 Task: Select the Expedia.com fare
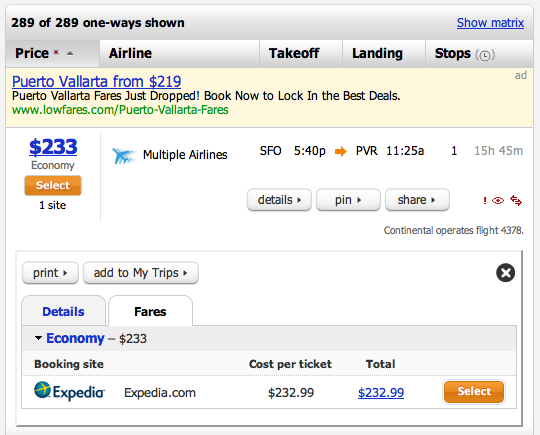click(474, 391)
